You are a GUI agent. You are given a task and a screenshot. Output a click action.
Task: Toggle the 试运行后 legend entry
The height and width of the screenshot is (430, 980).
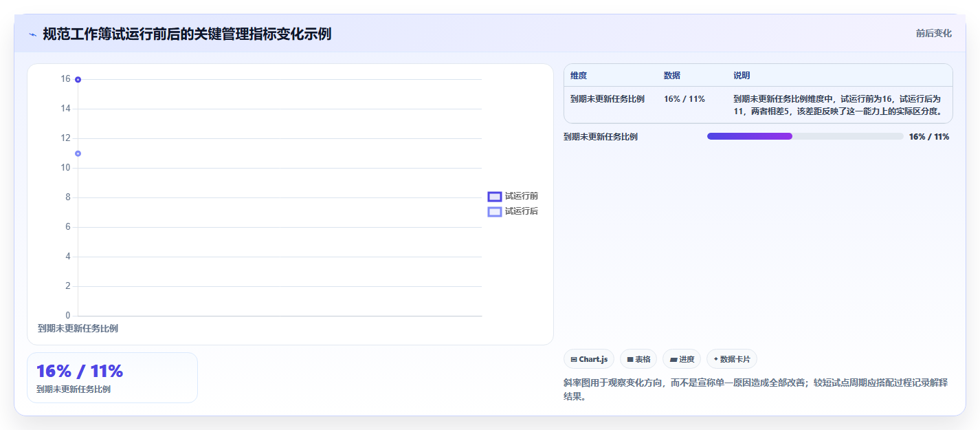513,211
